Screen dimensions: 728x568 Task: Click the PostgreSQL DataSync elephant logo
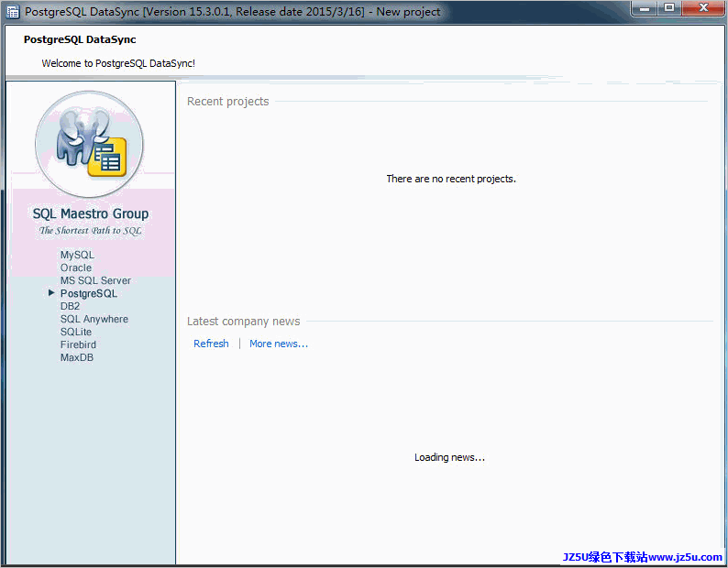(89, 145)
